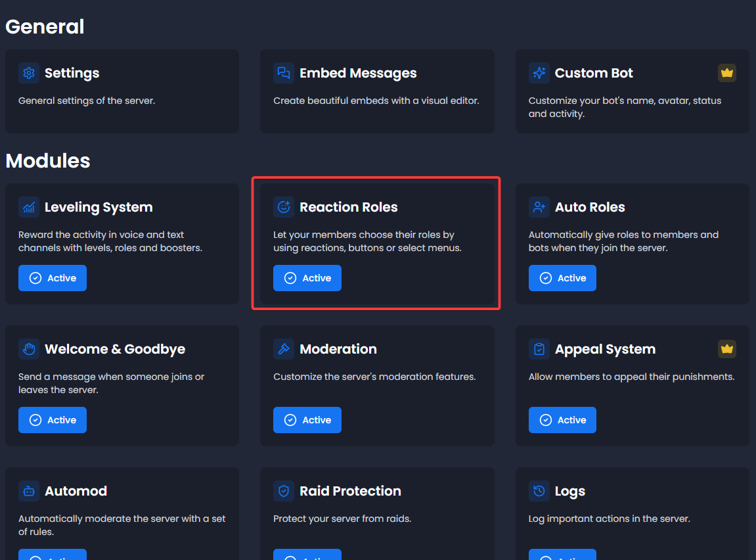This screenshot has width=756, height=560.
Task: Open the Automod module title
Action: click(76, 491)
